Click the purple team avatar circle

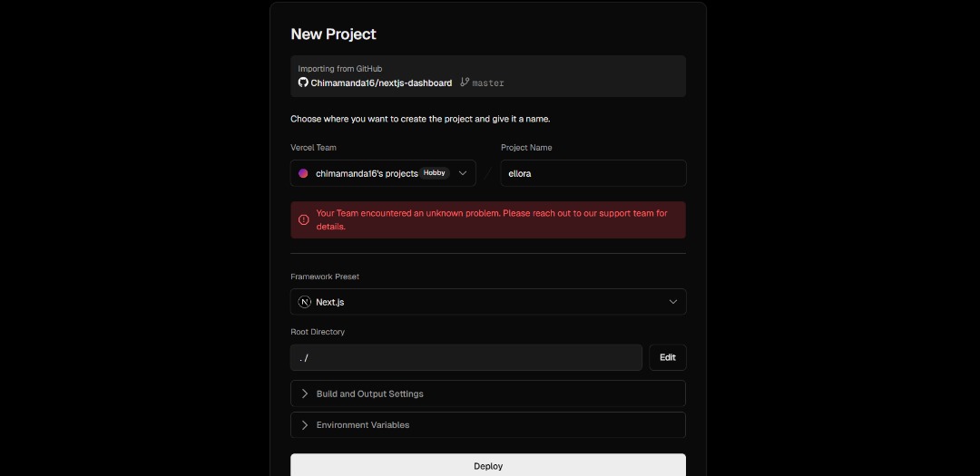point(303,173)
